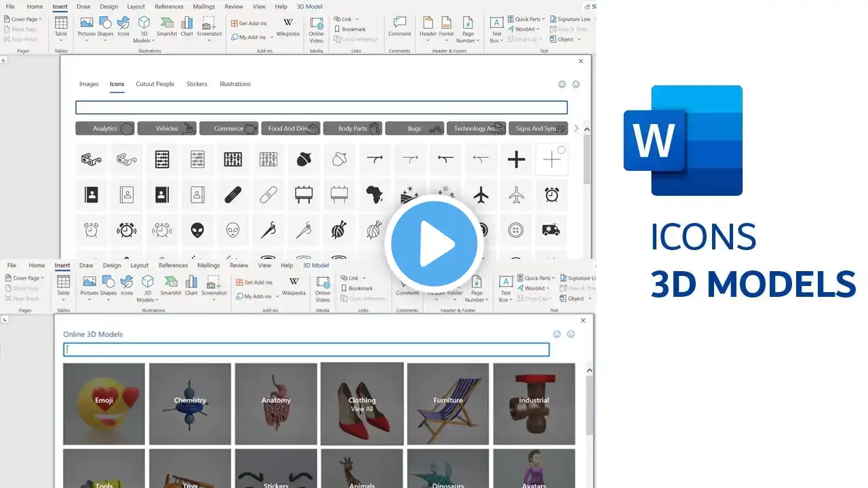868x488 pixels.
Task: Filter icons by Body Parts category
Action: (x=353, y=128)
